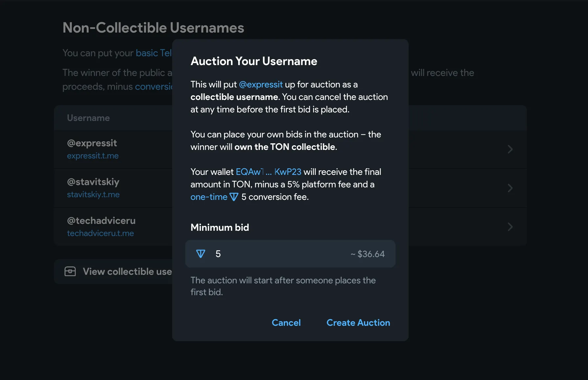Open the View collectible usernames button
This screenshot has height=380, width=588.
click(127, 272)
